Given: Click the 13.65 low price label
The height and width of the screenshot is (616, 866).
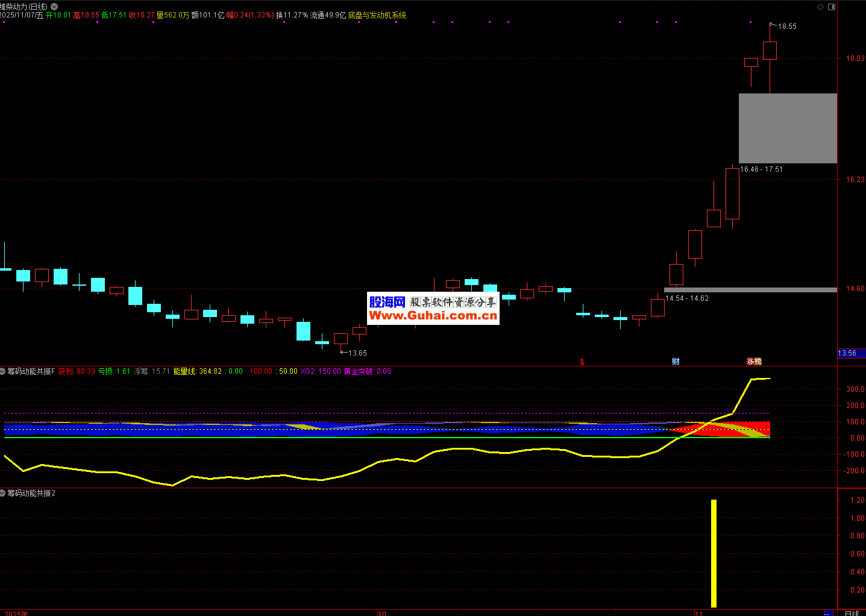Looking at the screenshot, I should click(357, 353).
